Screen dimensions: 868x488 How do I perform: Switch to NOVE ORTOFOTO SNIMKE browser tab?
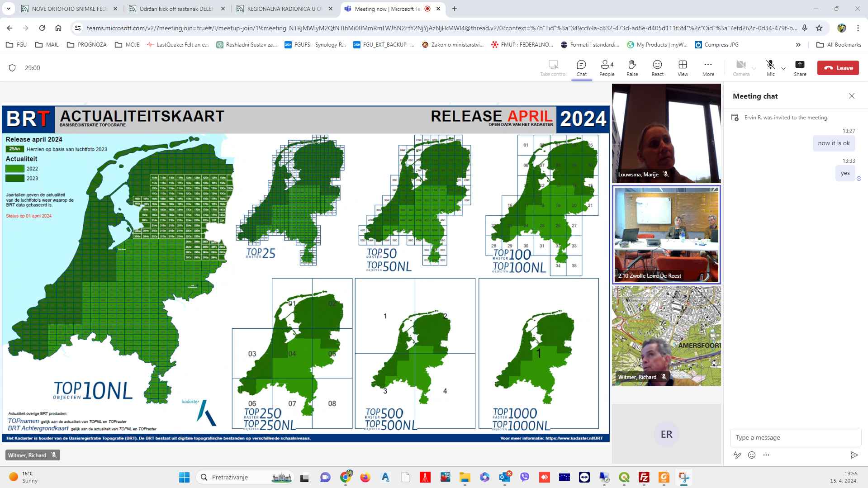(70, 9)
